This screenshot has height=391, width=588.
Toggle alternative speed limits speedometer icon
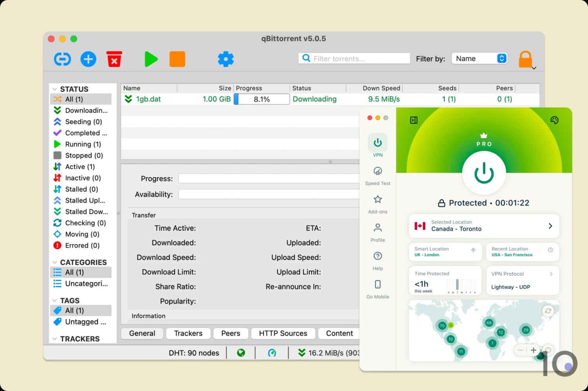point(272,353)
